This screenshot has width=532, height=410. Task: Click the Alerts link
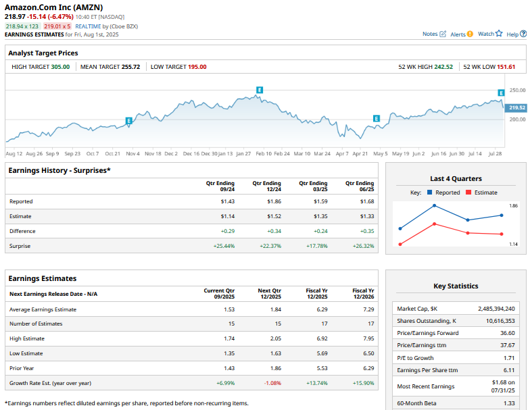(x=458, y=34)
